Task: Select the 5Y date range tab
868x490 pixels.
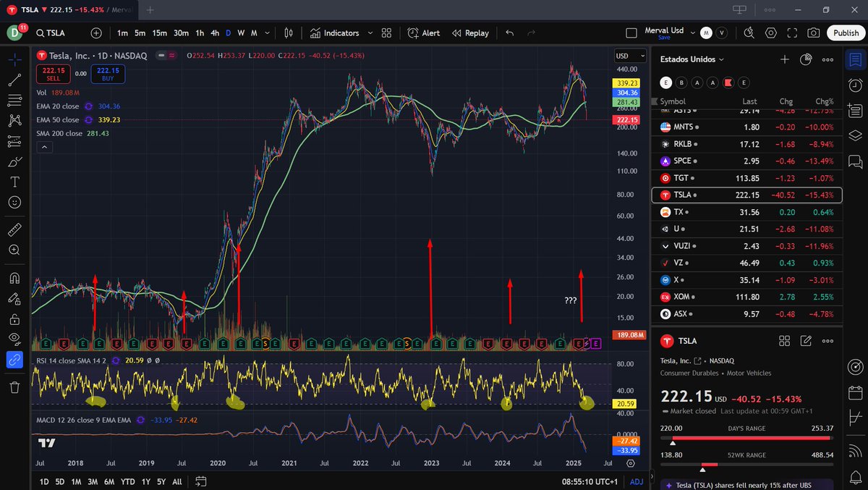Action: [161, 481]
